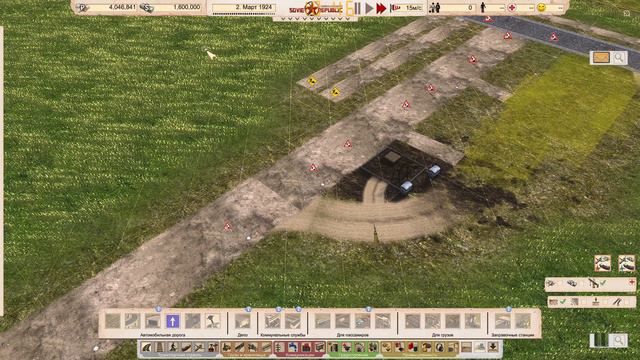This screenshot has width=640, height=360.
Task: Select the lower blue truck at the construction site
Action: [x=407, y=187]
